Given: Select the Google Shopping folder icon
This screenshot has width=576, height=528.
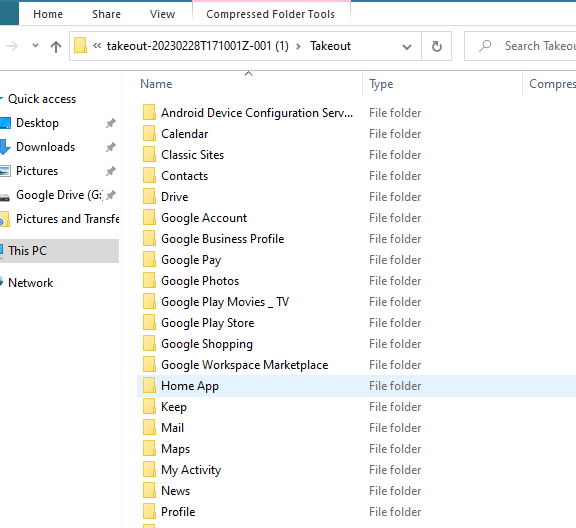Looking at the screenshot, I should [149, 343].
